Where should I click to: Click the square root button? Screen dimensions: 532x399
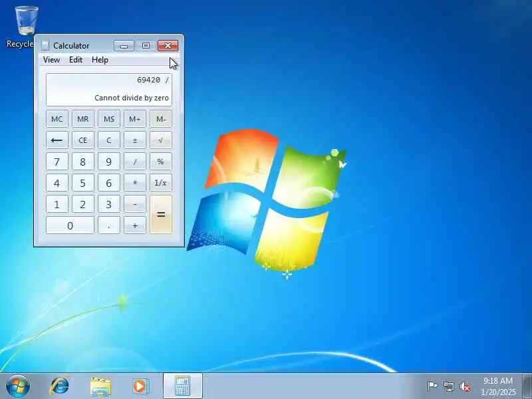coord(161,140)
